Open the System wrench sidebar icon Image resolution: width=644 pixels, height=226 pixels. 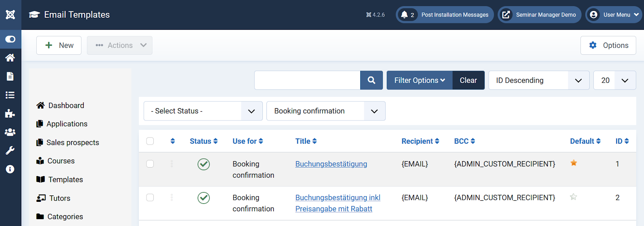(x=10, y=151)
